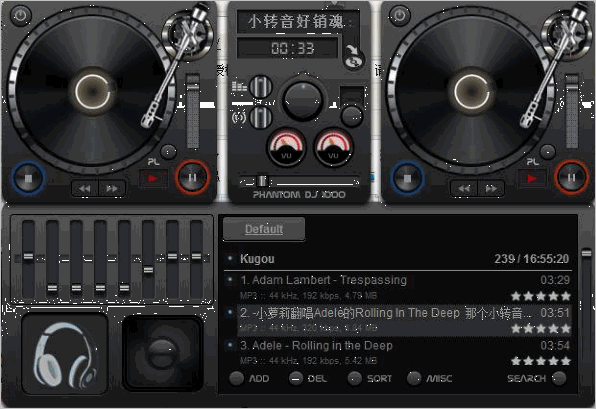
Task: Click the small round knob right of volume
Action: pyautogui.click(x=352, y=116)
